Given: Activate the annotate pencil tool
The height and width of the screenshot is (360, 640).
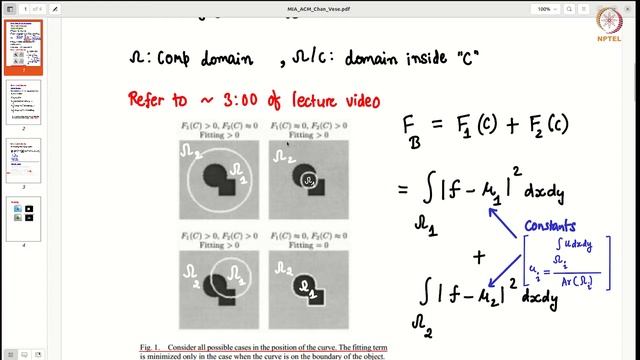Looking at the screenshot, I should 55,9.
